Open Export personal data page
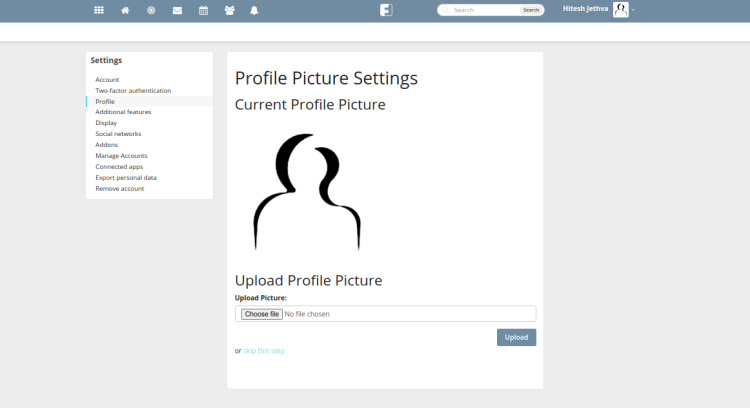The width and height of the screenshot is (750, 408). click(126, 177)
